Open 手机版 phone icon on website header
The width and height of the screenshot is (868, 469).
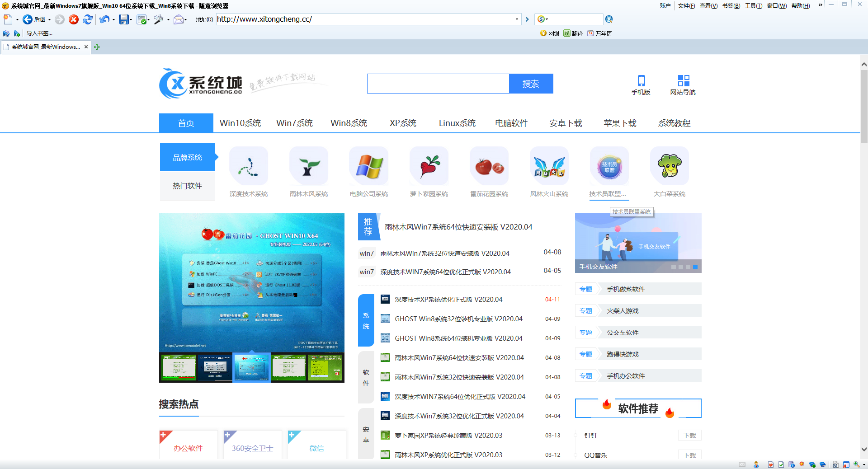(641, 80)
